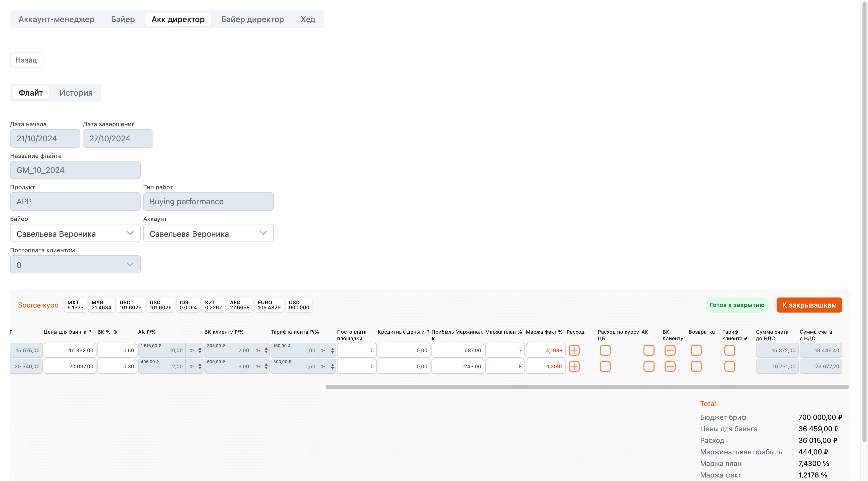This screenshot has height=481, width=868.
Task: Click stepper arrows in second row Тариф клиента
Action: coord(332,367)
